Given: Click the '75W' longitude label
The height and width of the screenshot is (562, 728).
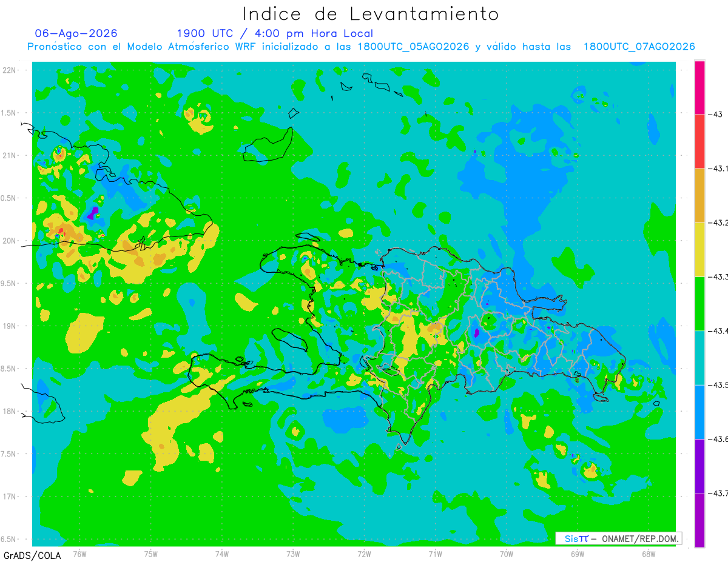Looking at the screenshot, I should (x=151, y=554).
